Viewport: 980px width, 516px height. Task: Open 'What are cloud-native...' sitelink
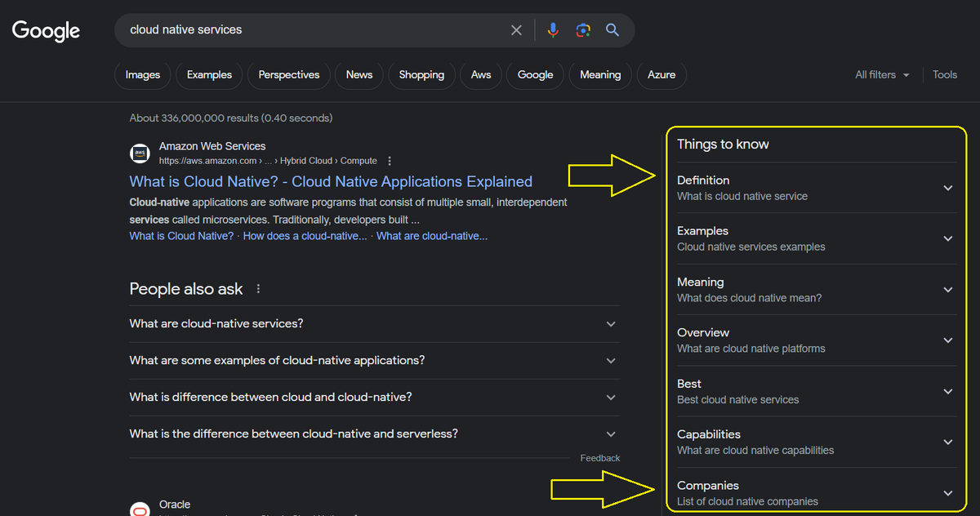432,236
